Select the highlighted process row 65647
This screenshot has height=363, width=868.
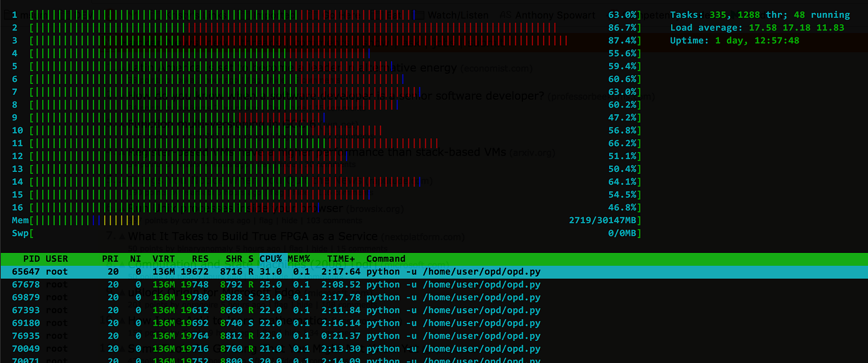coord(434,272)
